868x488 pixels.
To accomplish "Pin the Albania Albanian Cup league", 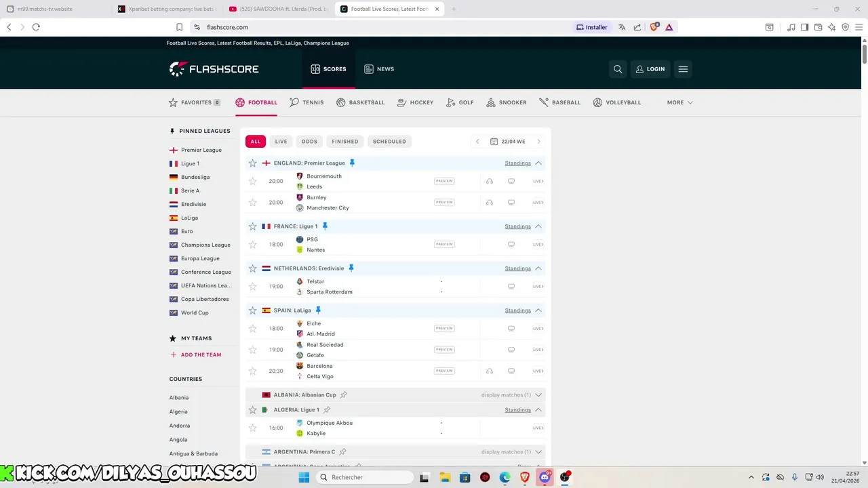I will point(343,394).
